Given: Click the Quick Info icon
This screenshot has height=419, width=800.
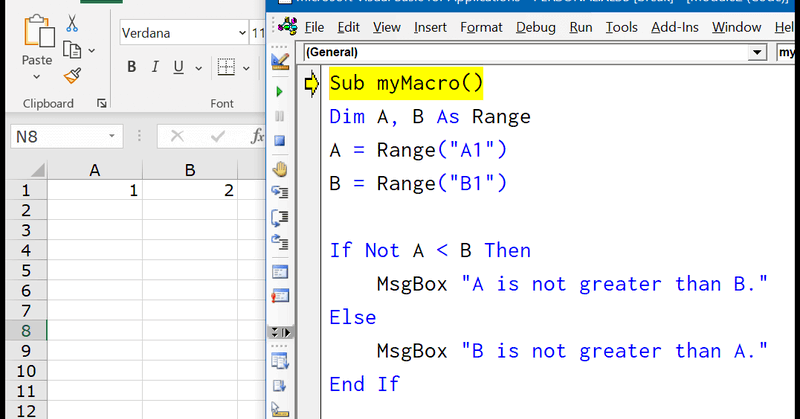Looking at the screenshot, I should tap(280, 409).
